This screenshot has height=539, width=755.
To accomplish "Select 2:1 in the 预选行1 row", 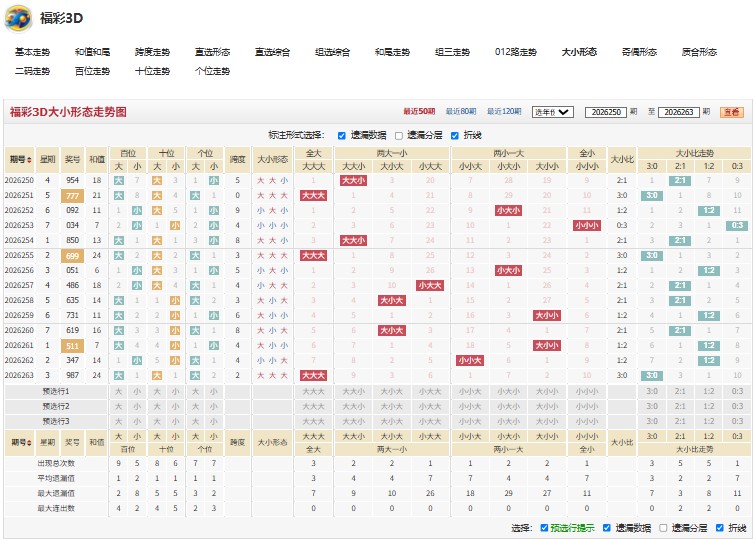I will coord(680,392).
